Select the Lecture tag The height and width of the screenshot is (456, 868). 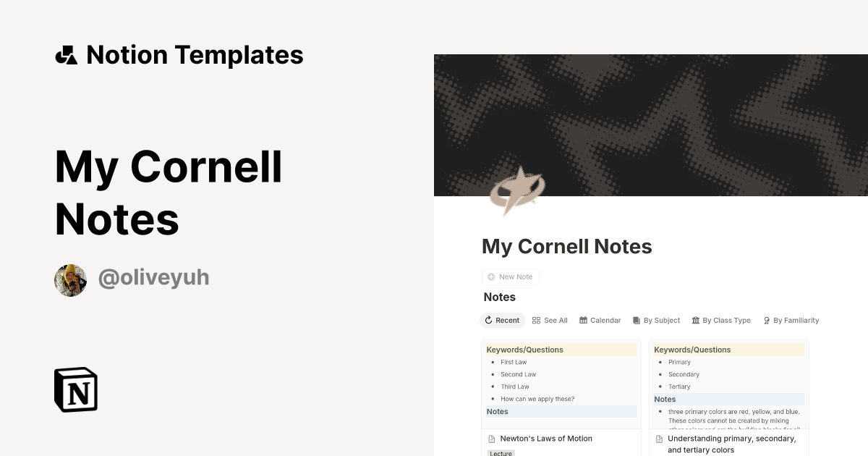[500, 453]
